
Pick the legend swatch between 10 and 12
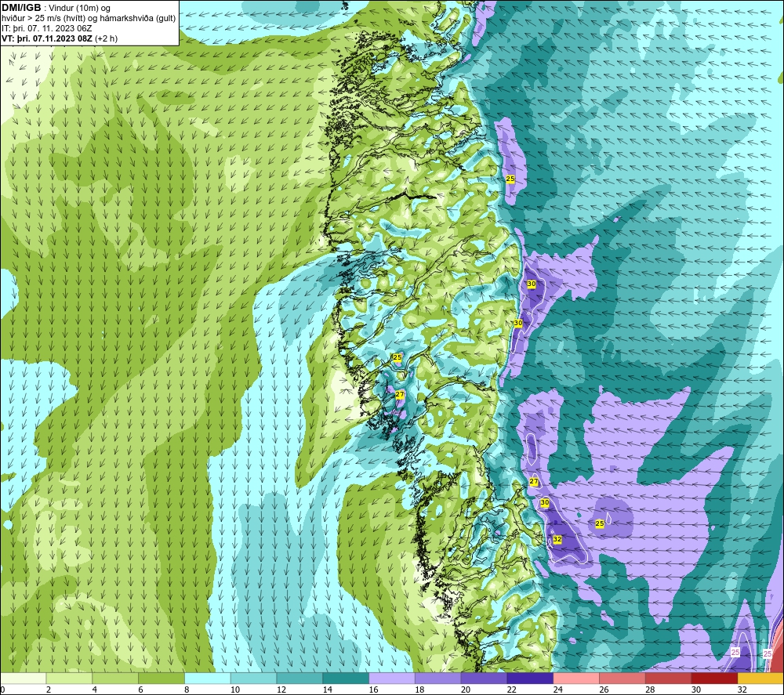(x=253, y=679)
